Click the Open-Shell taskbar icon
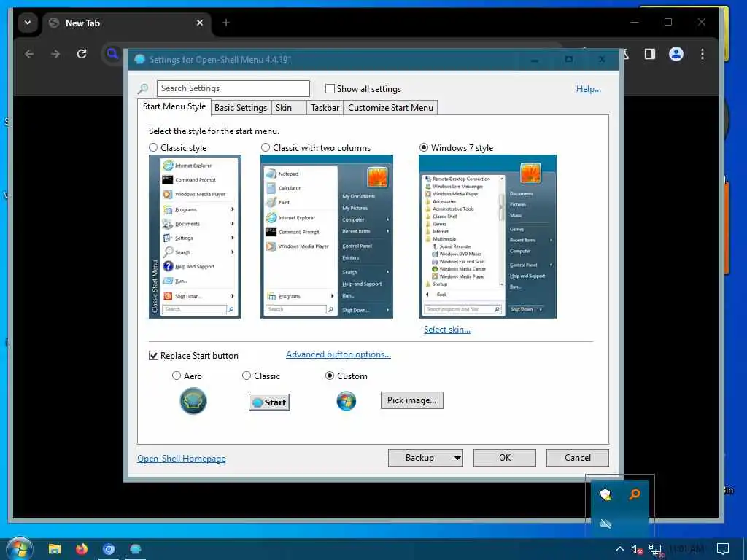Screen dimensions: 747x560 (135, 549)
